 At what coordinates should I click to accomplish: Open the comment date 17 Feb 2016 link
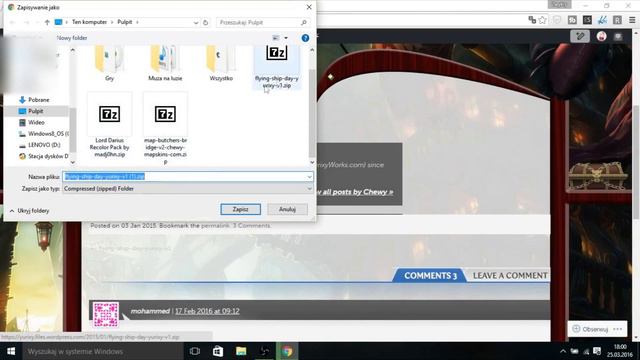point(207,311)
